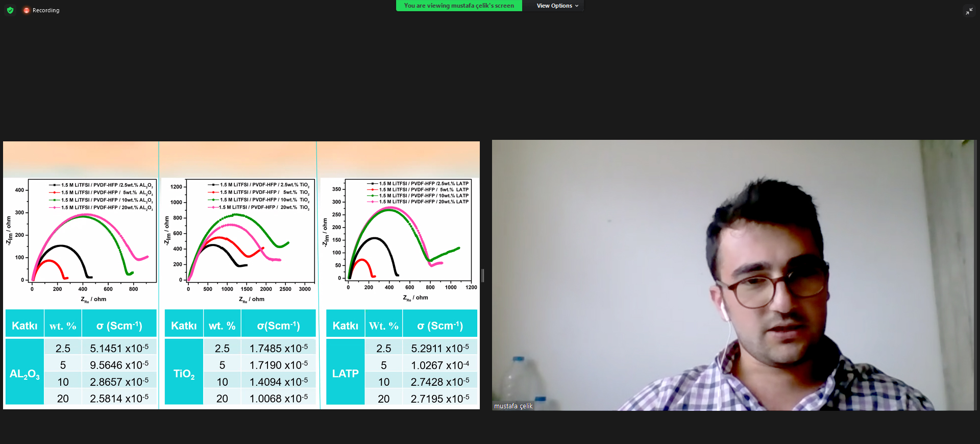
Task: Open the View Options dropdown
Action: tap(557, 6)
